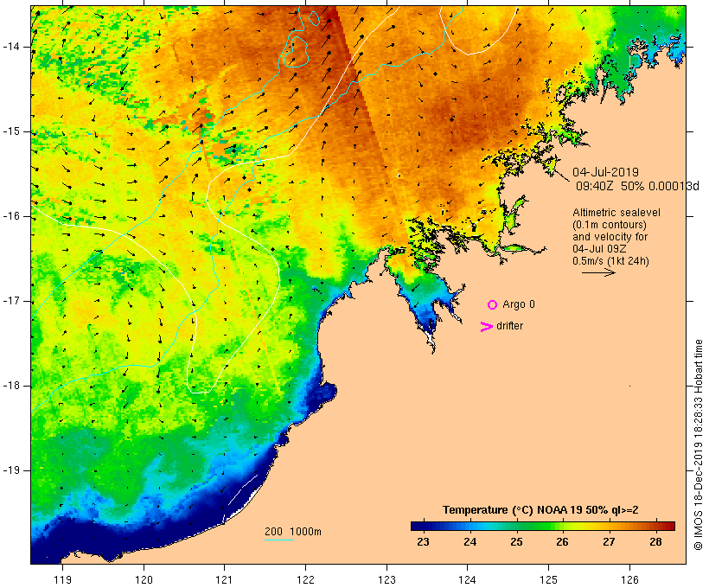Click the 126 longitude axis label
Viewport: 709px width, 588px height.
pos(629,579)
